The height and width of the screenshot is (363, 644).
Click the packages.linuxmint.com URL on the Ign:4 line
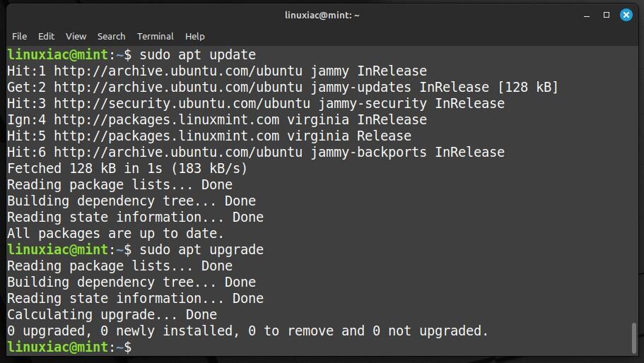tap(167, 120)
